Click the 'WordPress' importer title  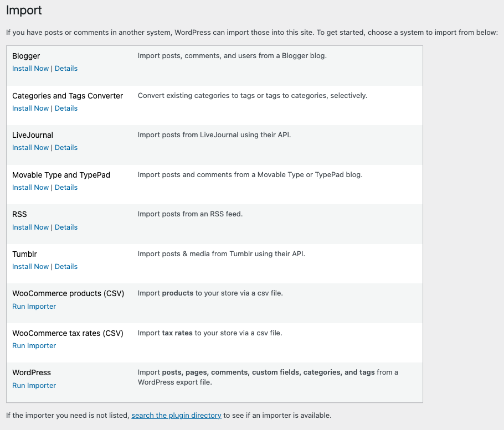click(32, 372)
